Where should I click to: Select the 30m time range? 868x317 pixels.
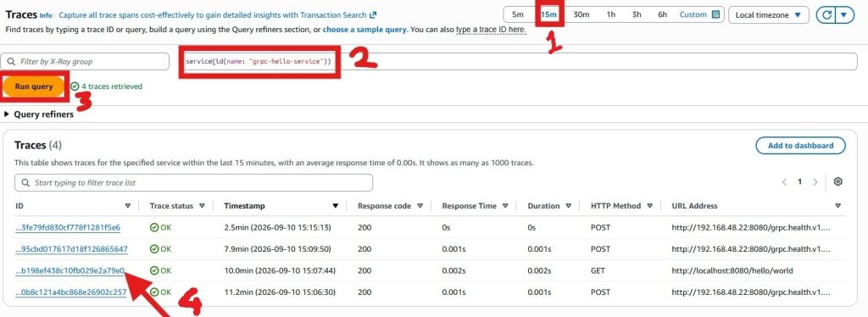point(581,15)
